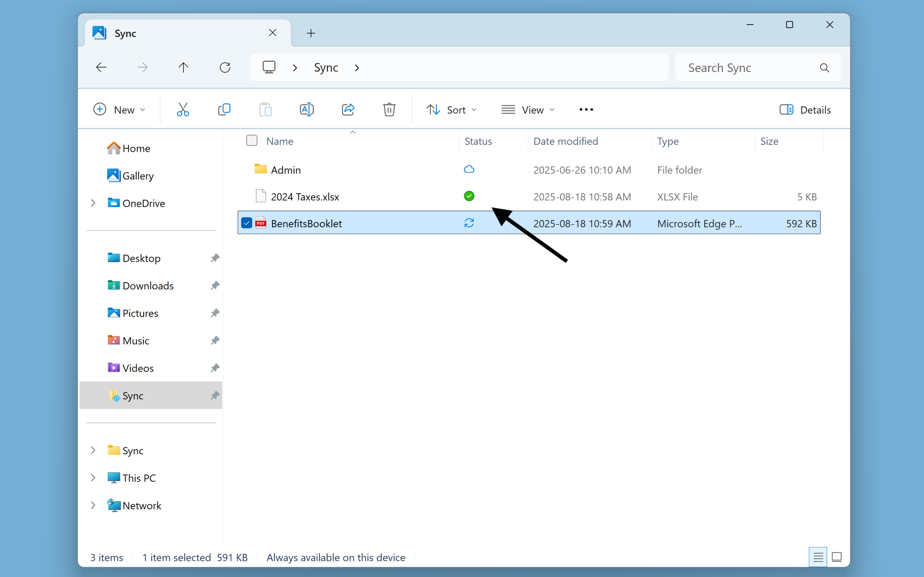Navigate up one folder level
This screenshot has width=924, height=577.
click(183, 67)
